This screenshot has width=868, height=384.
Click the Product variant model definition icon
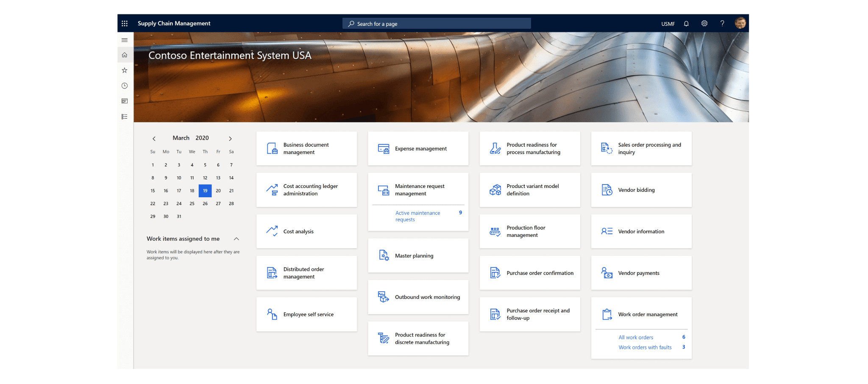495,190
